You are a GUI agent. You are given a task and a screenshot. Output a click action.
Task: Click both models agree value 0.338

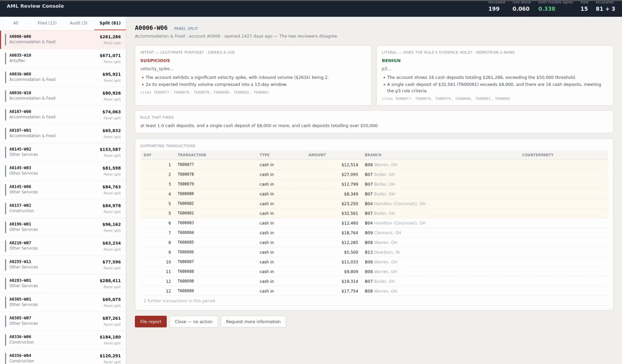547,9
